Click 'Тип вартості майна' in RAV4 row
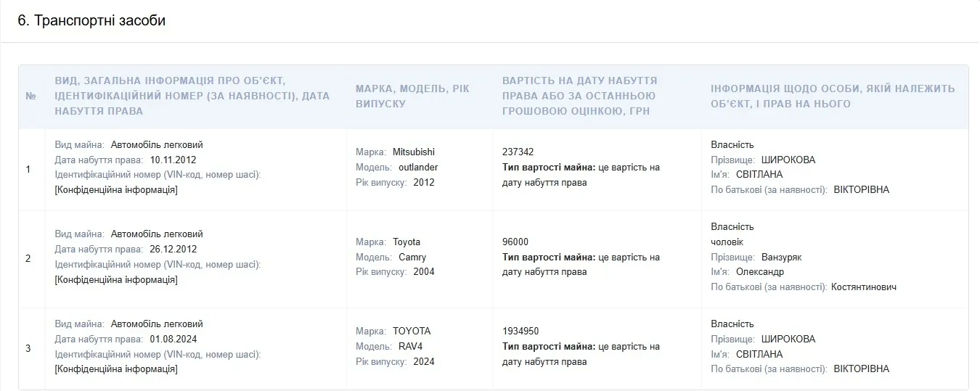 tap(549, 347)
